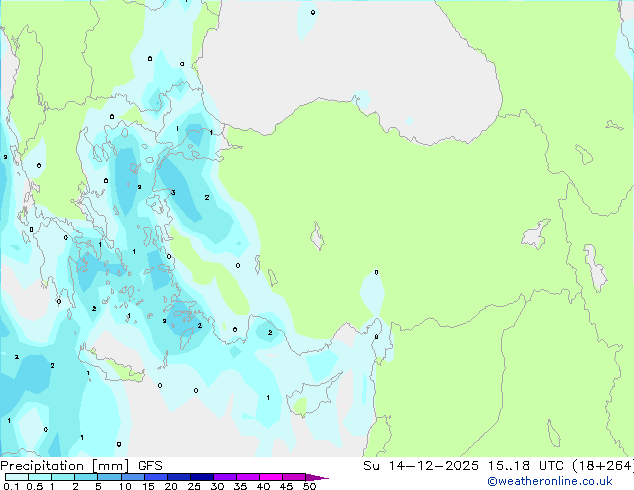This screenshot has height=490, width=634.
Task: Click the 'GFS' model label
Action: click(150, 466)
